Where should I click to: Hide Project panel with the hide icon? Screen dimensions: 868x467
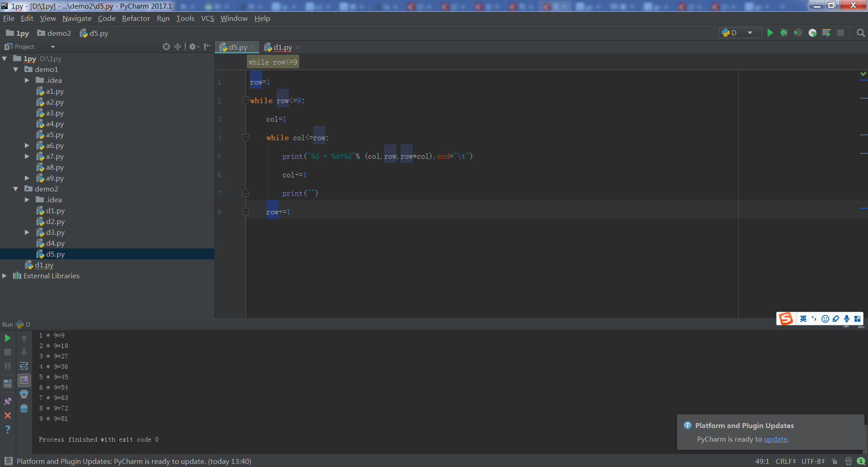(x=207, y=47)
